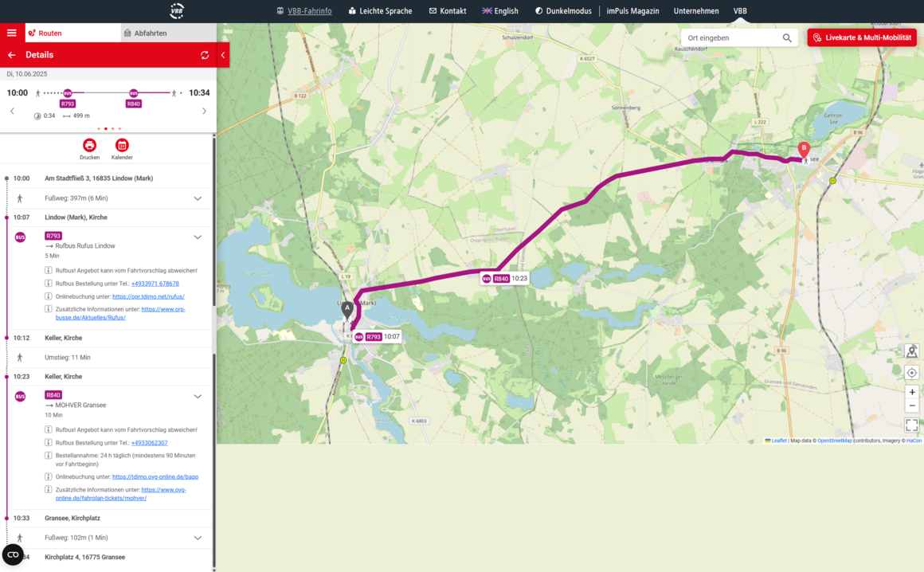This screenshot has height=572, width=924.
Task: Enter map fullscreen mode
Action: click(911, 425)
